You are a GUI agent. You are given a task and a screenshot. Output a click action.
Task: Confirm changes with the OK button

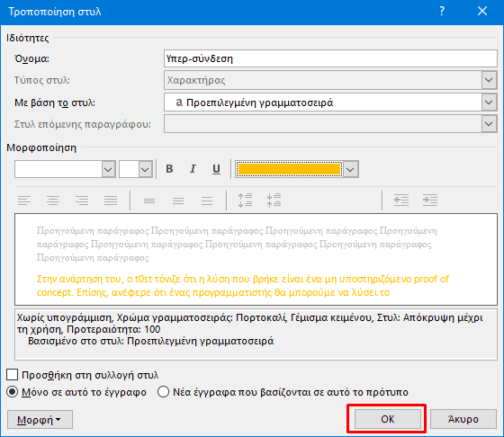coord(387,419)
